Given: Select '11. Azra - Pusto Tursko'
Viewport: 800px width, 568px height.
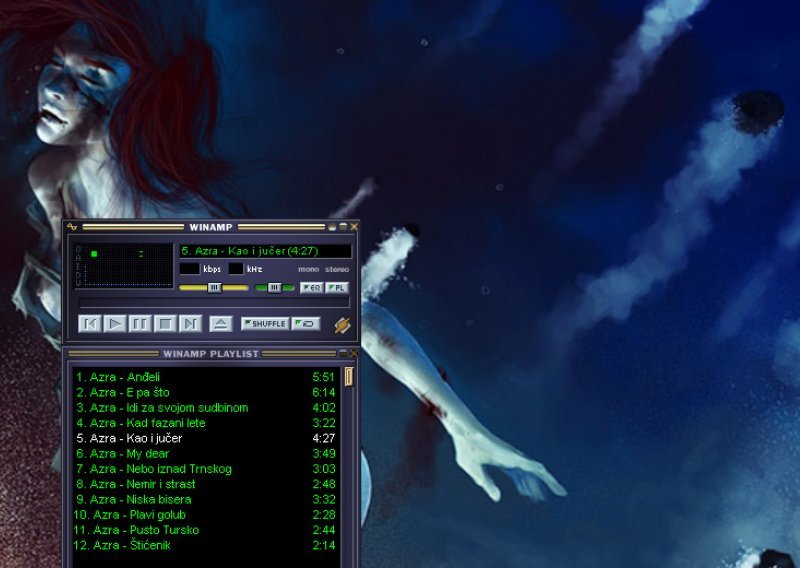Looking at the screenshot, I should (206, 530).
